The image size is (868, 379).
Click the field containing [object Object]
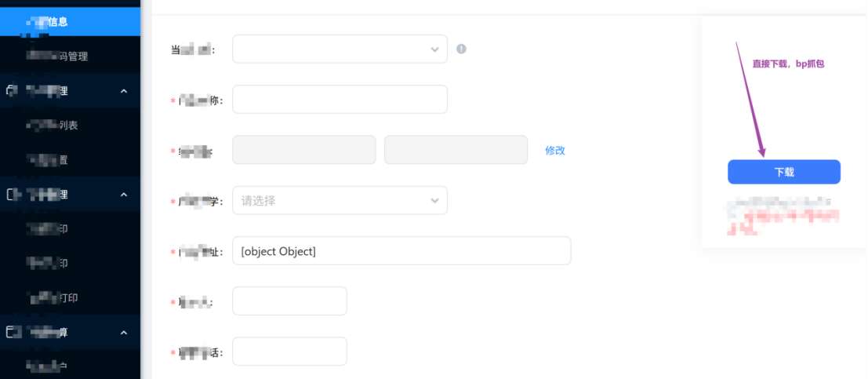pyautogui.click(x=401, y=251)
